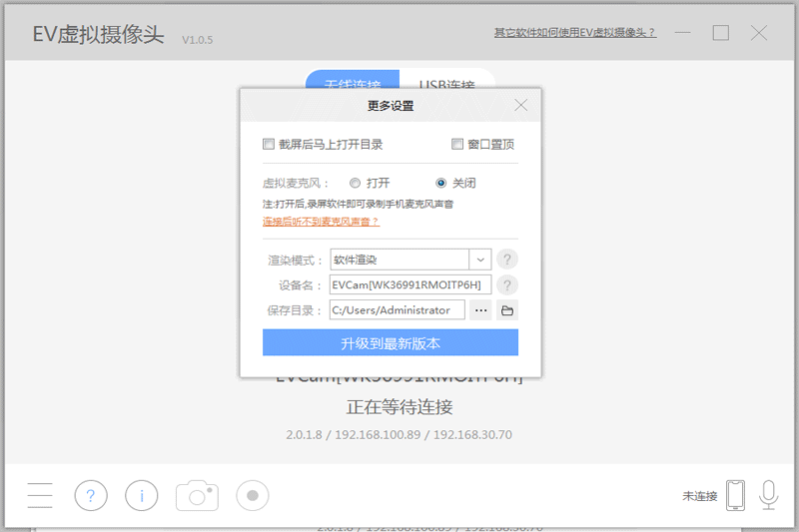Select 打开 for virtual microphone
The image size is (799, 532).
(x=356, y=184)
